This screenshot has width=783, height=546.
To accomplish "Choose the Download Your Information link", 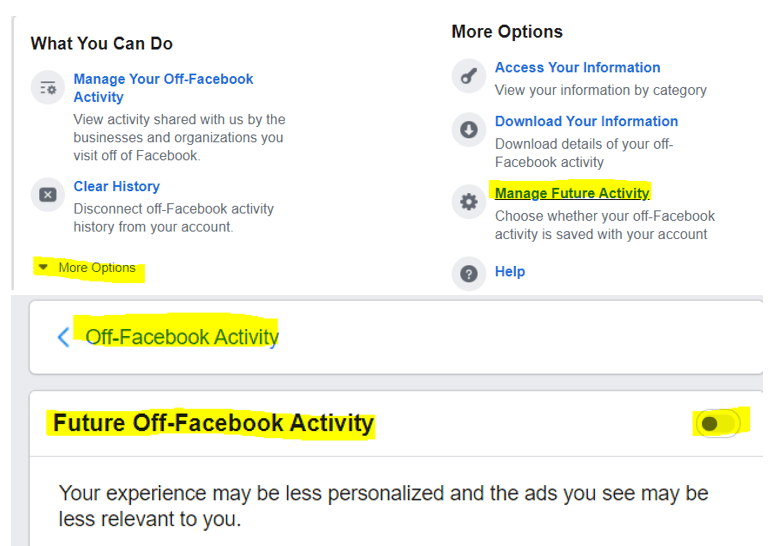I will pyautogui.click(x=586, y=121).
